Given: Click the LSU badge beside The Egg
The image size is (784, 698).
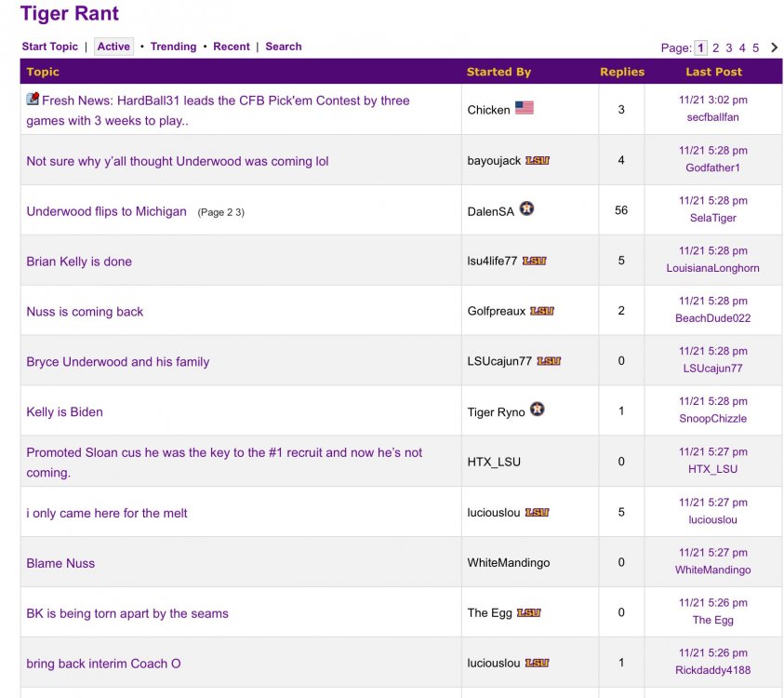Looking at the screenshot, I should click(529, 613).
